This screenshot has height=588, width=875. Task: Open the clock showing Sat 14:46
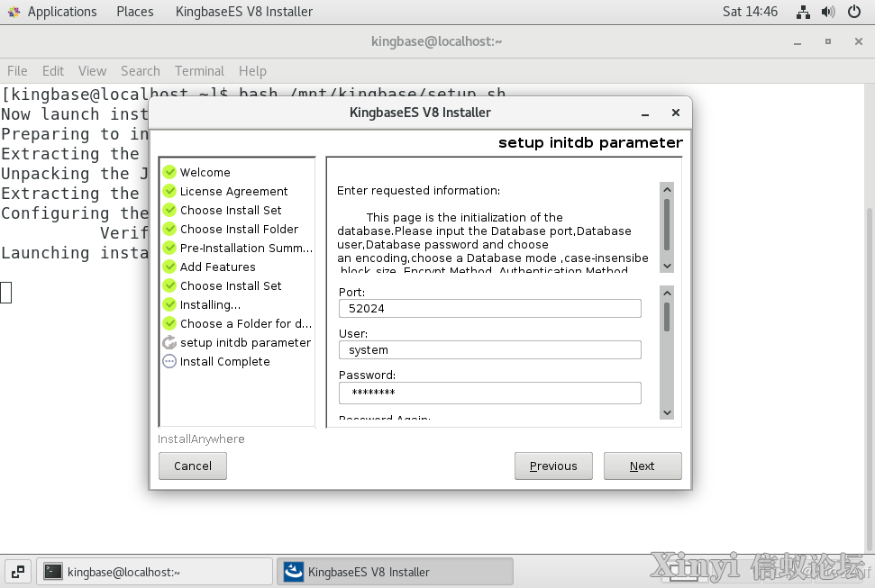pyautogui.click(x=750, y=12)
